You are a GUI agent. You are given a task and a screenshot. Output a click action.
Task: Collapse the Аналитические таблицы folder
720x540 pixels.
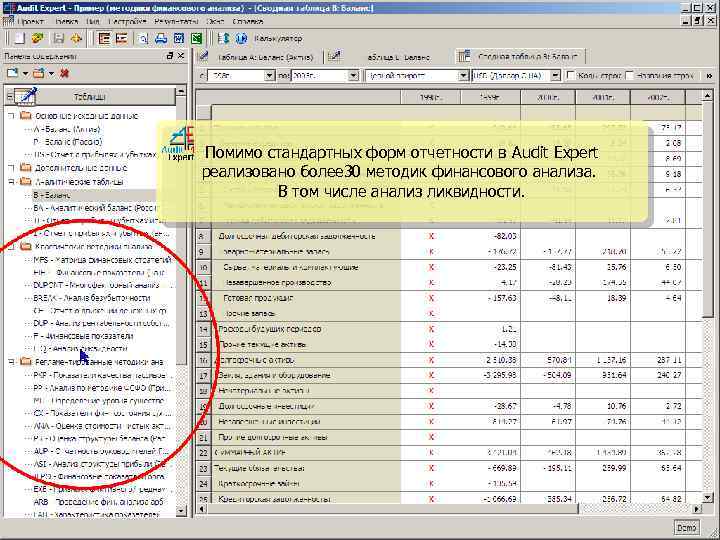pyautogui.click(x=11, y=181)
